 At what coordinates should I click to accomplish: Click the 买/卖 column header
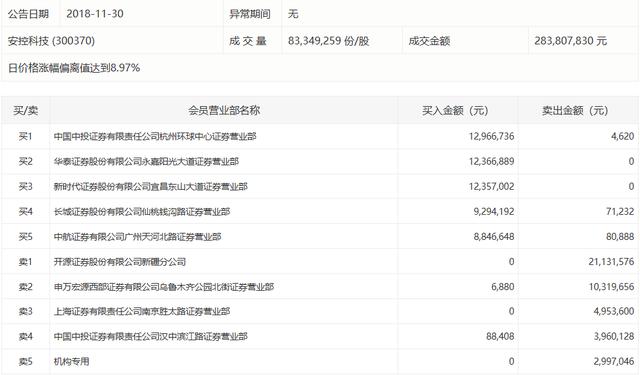(26, 111)
